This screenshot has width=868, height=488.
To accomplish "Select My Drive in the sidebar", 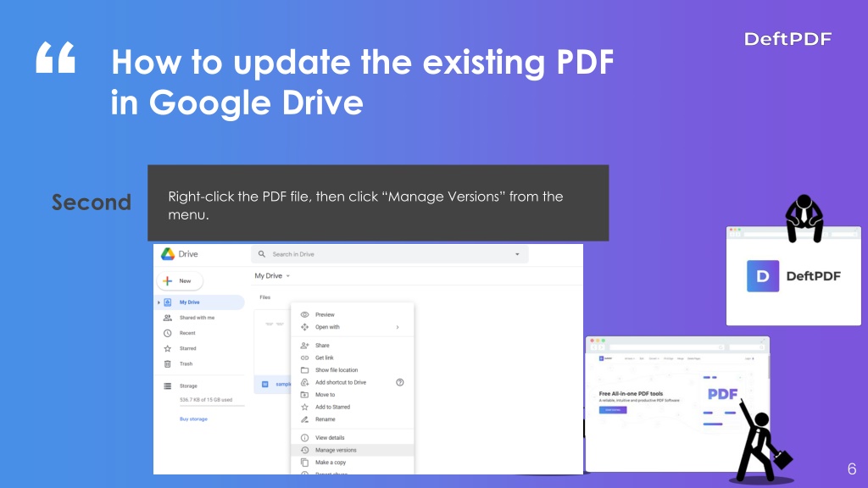I will [200, 302].
